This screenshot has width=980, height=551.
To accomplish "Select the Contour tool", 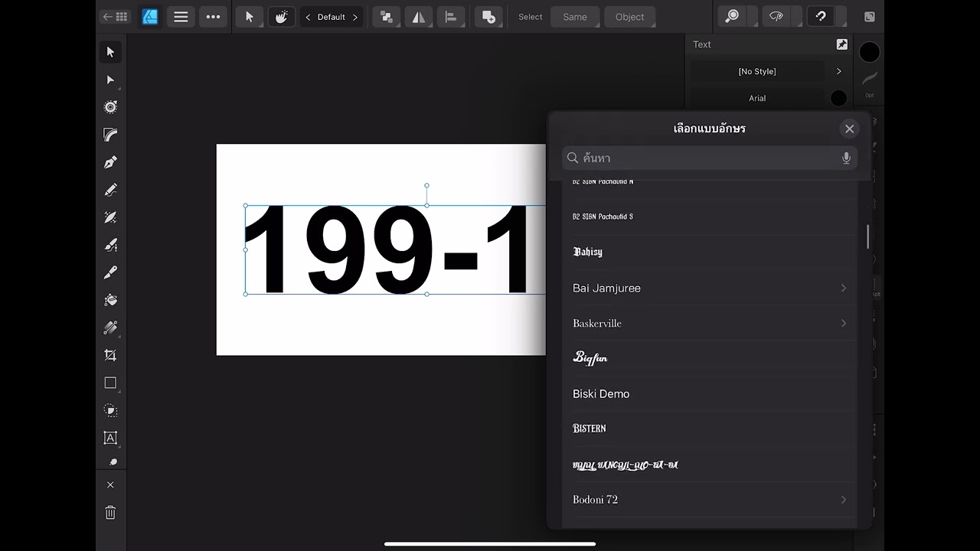I will pos(110,107).
